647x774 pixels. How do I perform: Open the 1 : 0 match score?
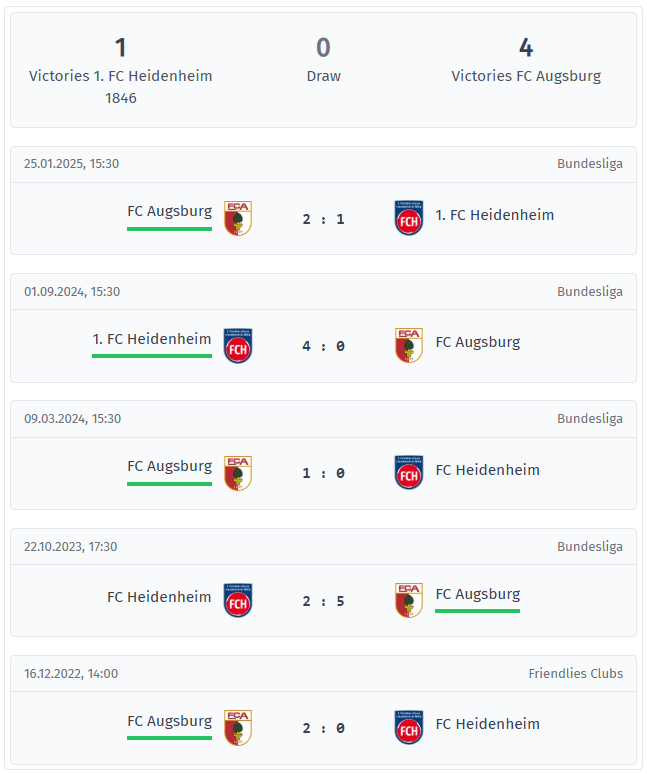[323, 473]
